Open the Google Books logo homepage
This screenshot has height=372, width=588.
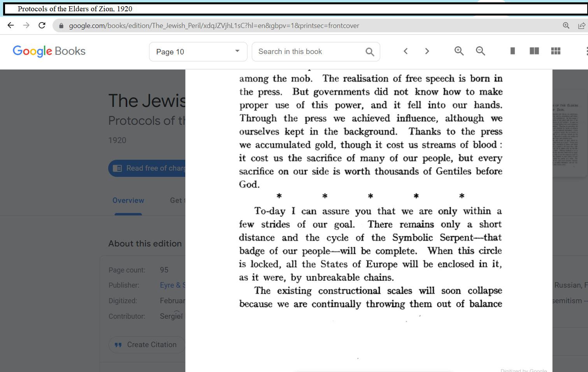coord(49,51)
